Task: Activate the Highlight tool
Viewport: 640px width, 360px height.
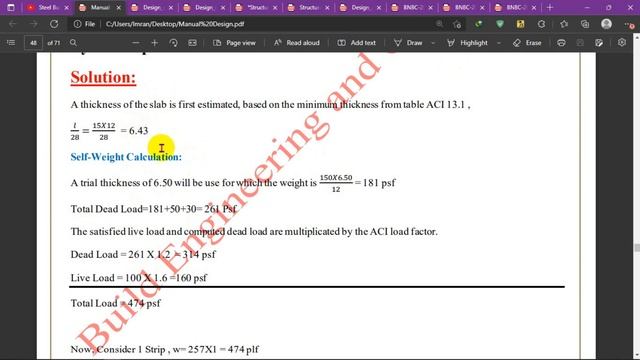Action: (467, 42)
